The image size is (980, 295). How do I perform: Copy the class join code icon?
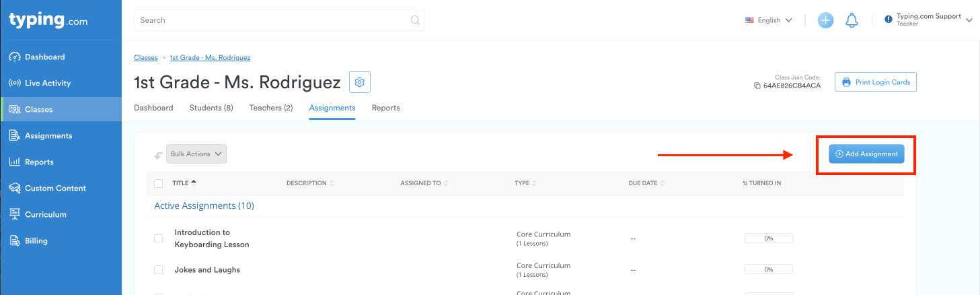point(757,86)
